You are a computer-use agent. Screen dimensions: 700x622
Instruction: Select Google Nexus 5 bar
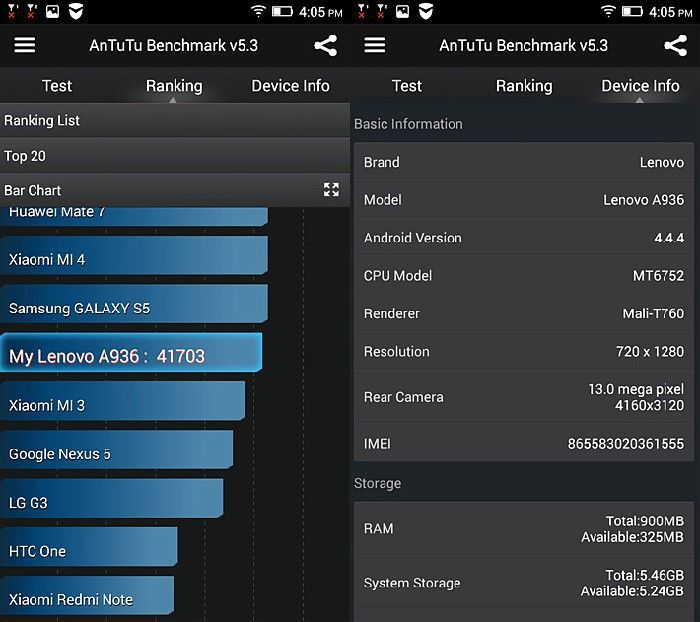click(117, 450)
